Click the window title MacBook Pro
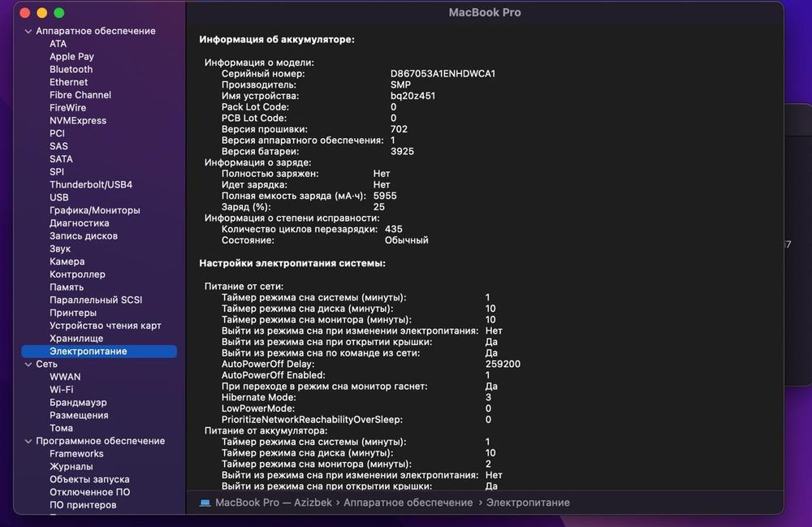The width and height of the screenshot is (812, 527). click(485, 12)
